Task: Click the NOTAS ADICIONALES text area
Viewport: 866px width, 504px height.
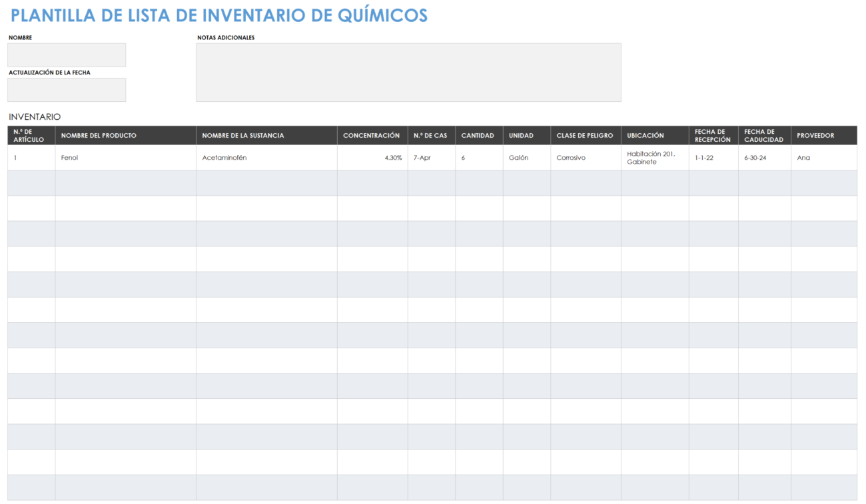Action: point(408,72)
